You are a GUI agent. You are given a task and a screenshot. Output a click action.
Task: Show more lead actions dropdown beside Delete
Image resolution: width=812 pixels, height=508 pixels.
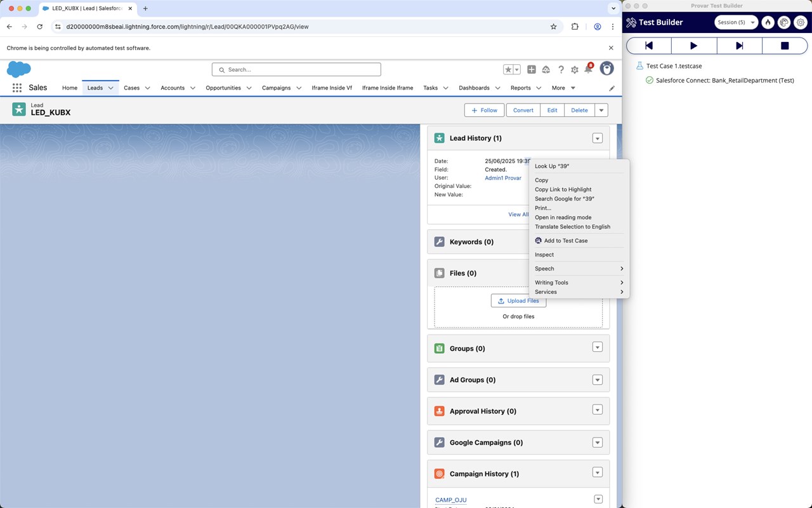[601, 110]
